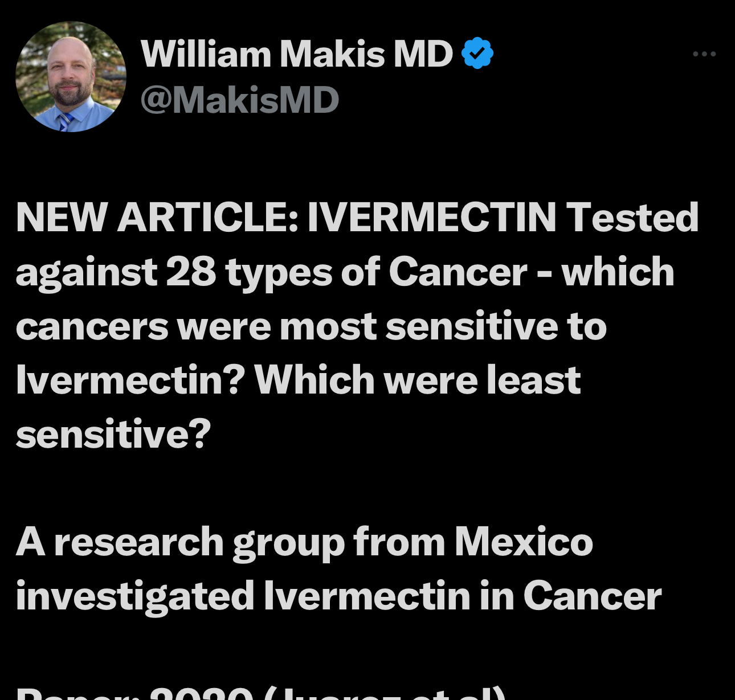Click the line mentioning research group from Mexico
735x700 pixels.
click(302, 541)
